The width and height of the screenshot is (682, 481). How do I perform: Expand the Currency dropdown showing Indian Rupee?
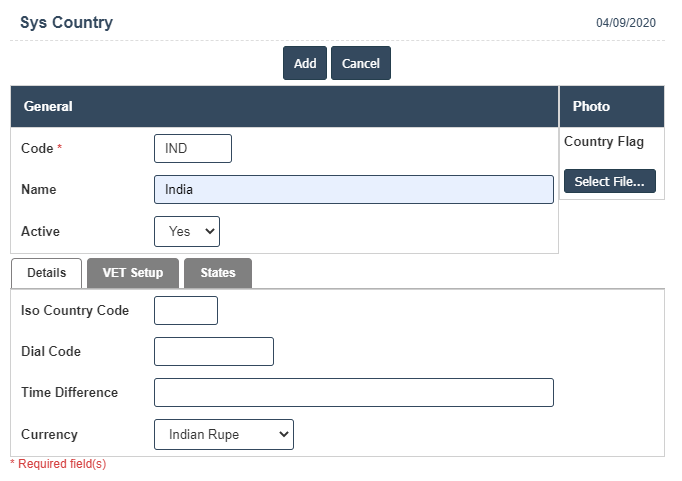click(224, 435)
